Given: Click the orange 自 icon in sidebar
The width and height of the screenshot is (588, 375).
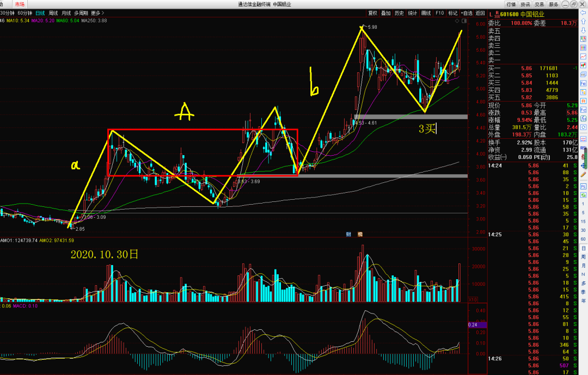Looking at the screenshot, I should (x=583, y=101).
